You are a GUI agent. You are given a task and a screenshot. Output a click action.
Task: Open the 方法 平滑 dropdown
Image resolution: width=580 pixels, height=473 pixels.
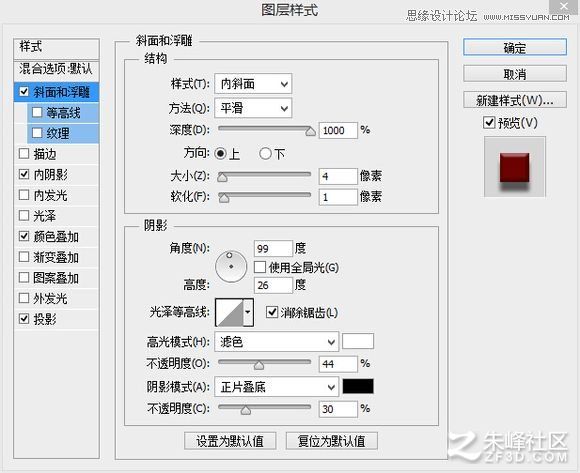(253, 108)
